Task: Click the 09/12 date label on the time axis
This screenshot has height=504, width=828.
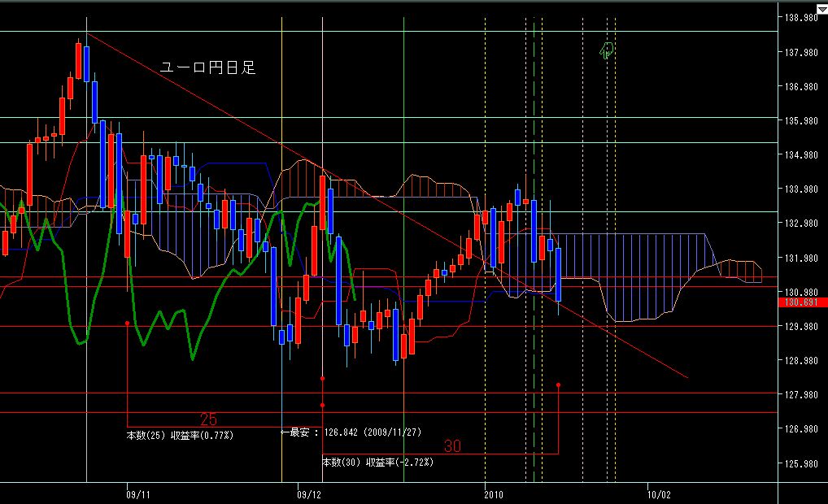Action: pos(309,494)
